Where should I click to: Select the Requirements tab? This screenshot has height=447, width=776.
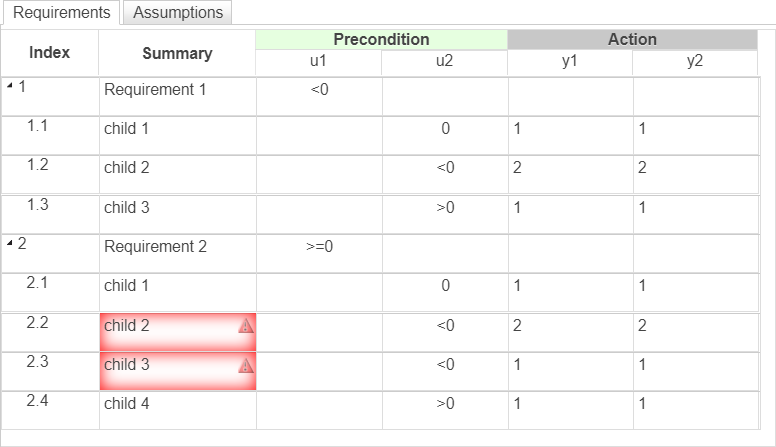pyautogui.click(x=62, y=13)
